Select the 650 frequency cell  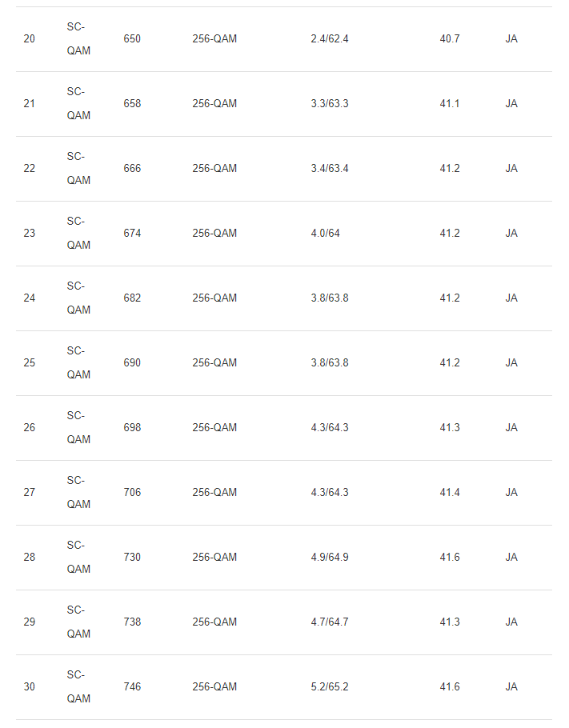pyautogui.click(x=132, y=39)
